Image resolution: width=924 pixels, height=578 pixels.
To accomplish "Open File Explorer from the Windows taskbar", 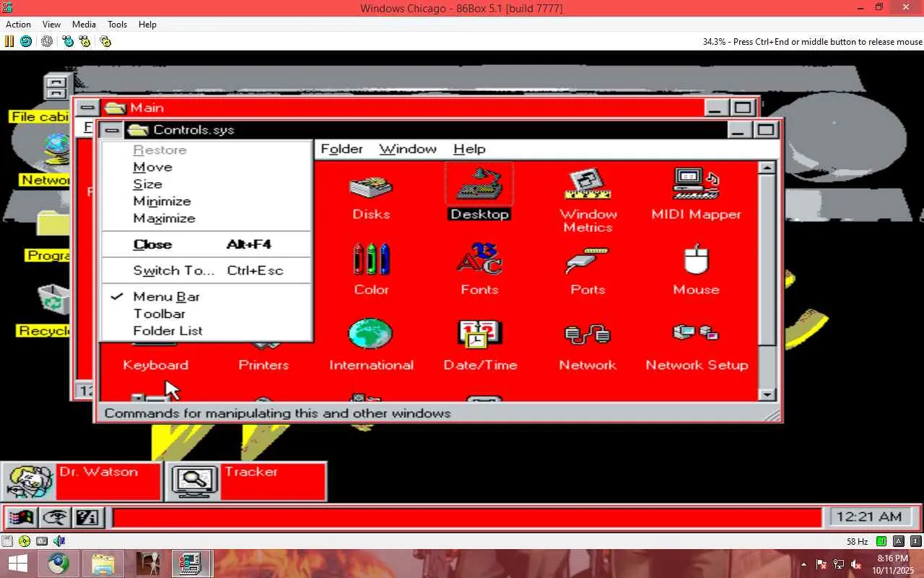I will (x=104, y=564).
